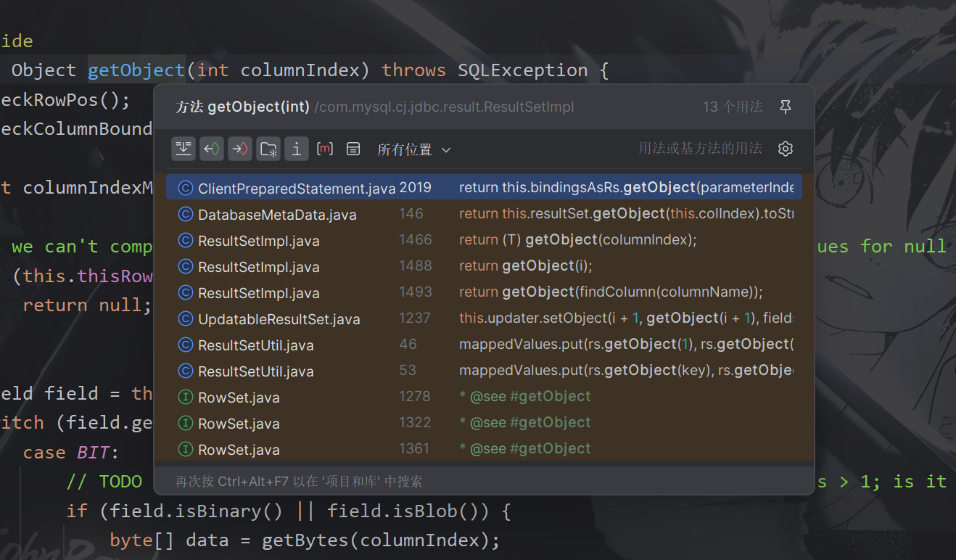Open RowSet.java usage at line 1322

point(484,423)
